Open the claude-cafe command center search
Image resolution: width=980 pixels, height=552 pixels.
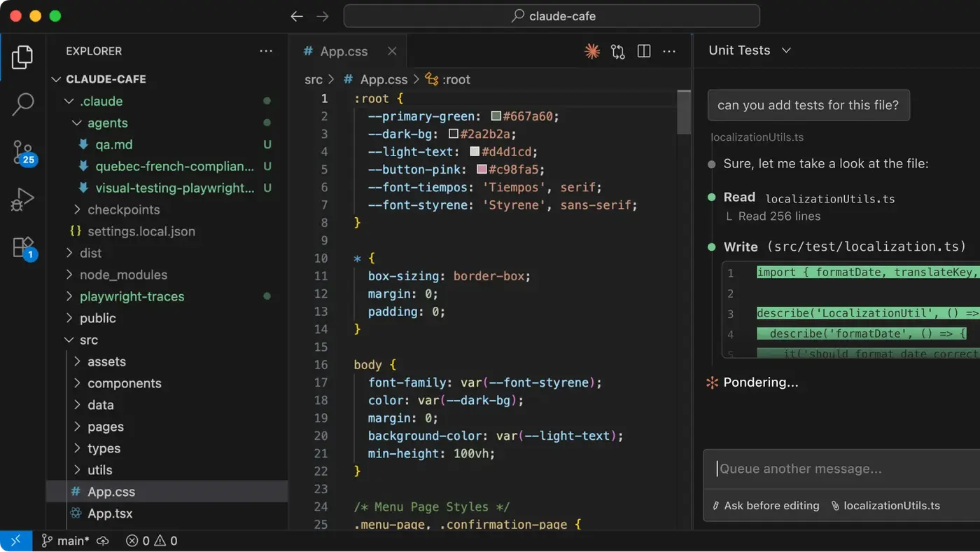[552, 16]
